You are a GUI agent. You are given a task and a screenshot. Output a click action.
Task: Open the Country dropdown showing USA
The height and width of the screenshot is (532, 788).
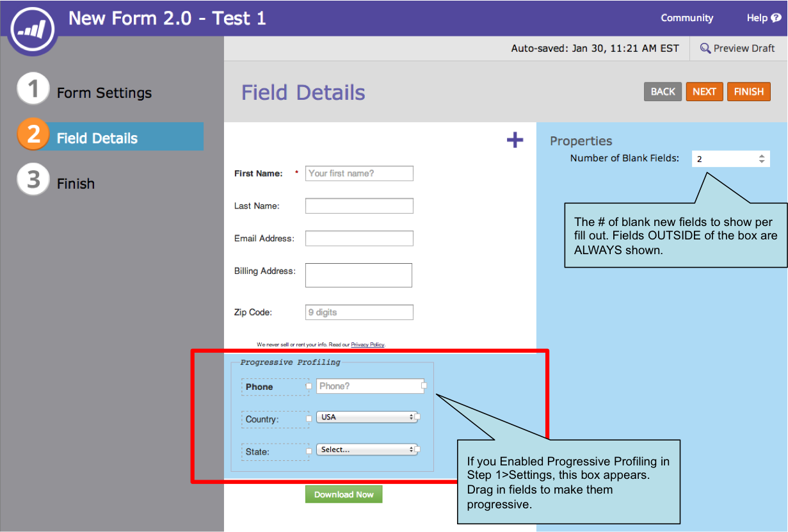point(367,417)
